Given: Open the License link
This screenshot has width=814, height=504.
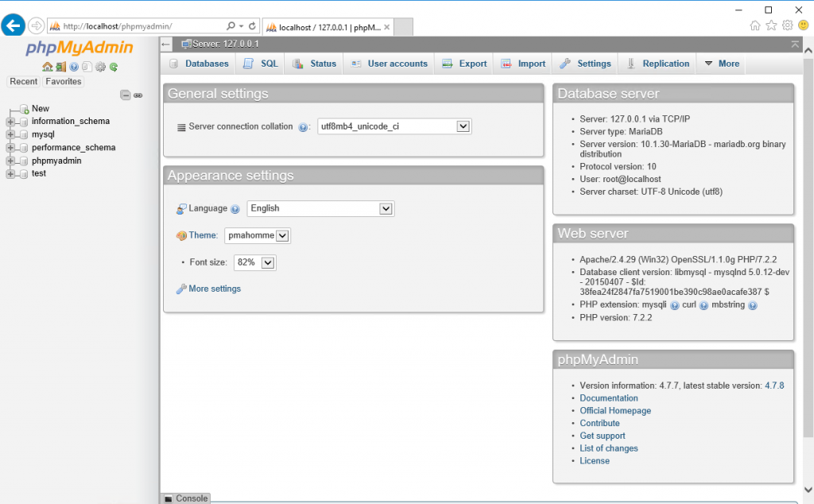Looking at the screenshot, I should pyautogui.click(x=595, y=460).
